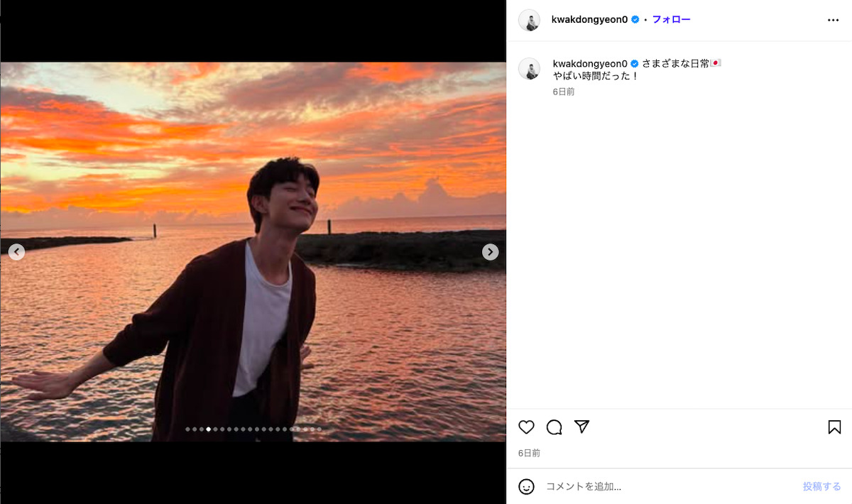This screenshot has height=504, width=852.
Task: Select the first dot in the carousel indicator
Action: pyautogui.click(x=188, y=429)
